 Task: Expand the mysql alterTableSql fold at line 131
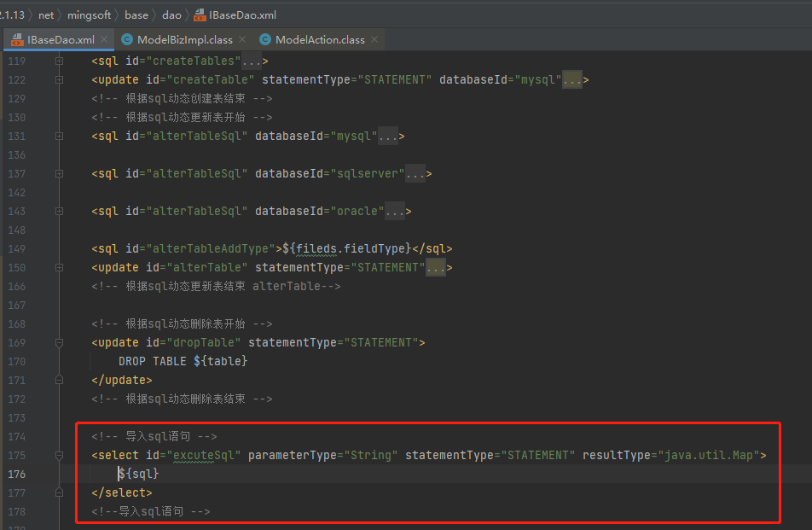click(60, 137)
